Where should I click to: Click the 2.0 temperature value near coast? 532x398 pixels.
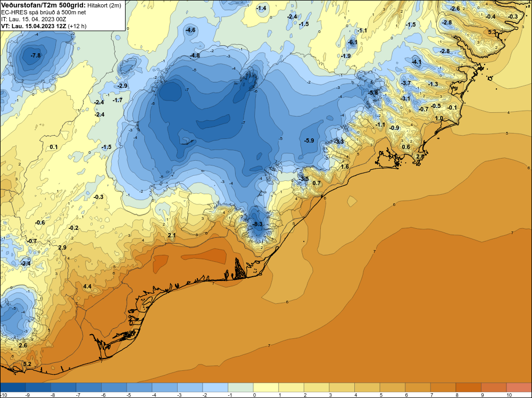pyautogui.click(x=420, y=156)
